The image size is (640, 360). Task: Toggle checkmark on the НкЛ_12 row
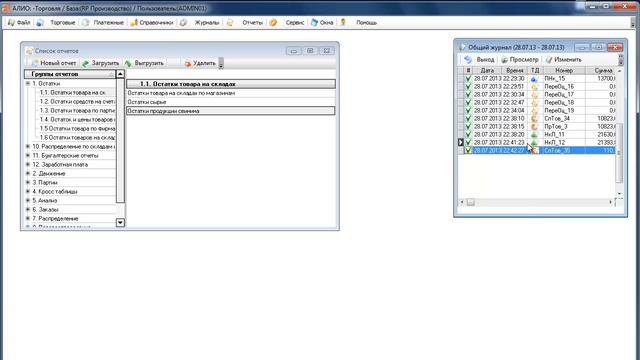coord(468,142)
